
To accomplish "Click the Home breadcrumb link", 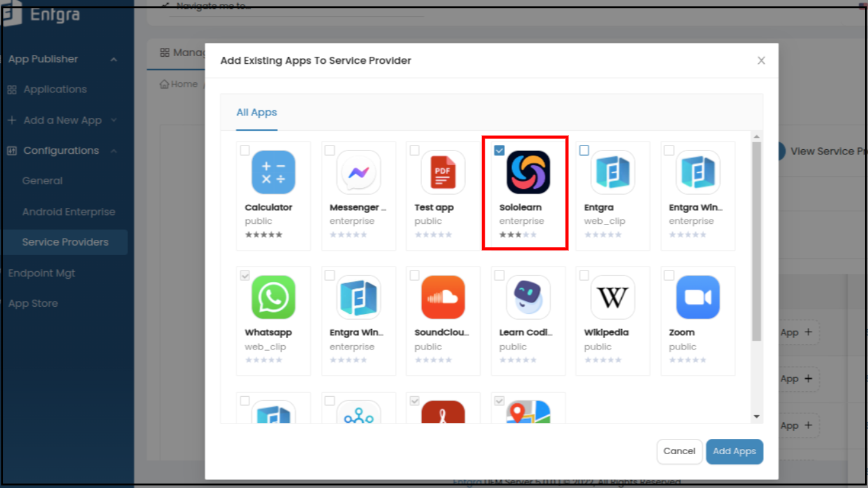I will click(184, 84).
